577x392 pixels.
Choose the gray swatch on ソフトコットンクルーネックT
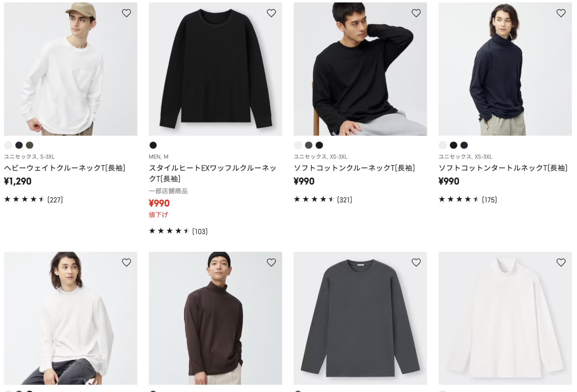pyautogui.click(x=308, y=145)
